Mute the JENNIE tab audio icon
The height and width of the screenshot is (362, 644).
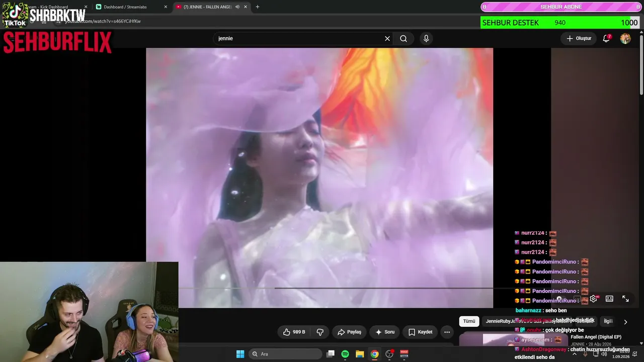pyautogui.click(x=237, y=7)
